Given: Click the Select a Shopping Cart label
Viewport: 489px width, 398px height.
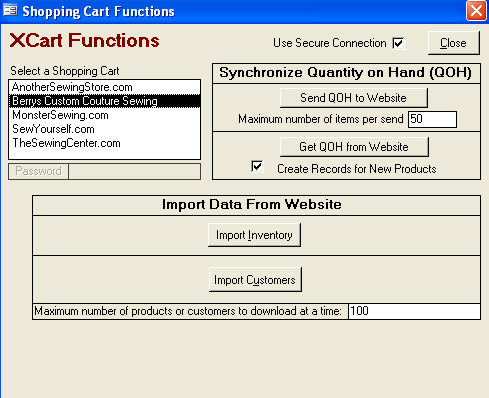Looking at the screenshot, I should click(x=65, y=71).
